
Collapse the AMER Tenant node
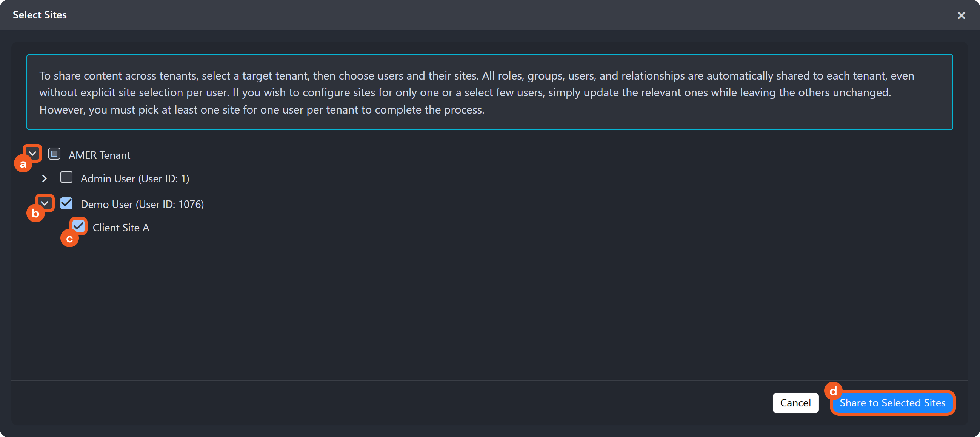tap(33, 154)
